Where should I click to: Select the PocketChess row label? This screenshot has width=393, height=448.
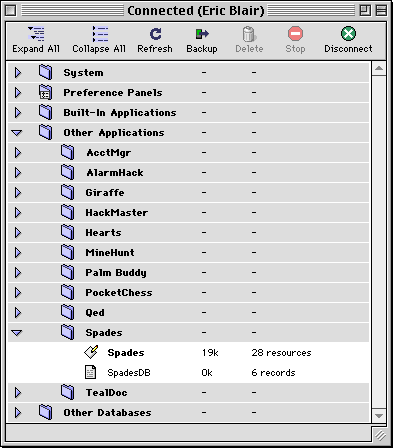click(119, 293)
